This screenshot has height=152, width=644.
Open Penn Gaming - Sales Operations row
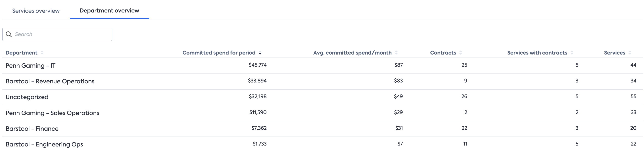[53, 113]
